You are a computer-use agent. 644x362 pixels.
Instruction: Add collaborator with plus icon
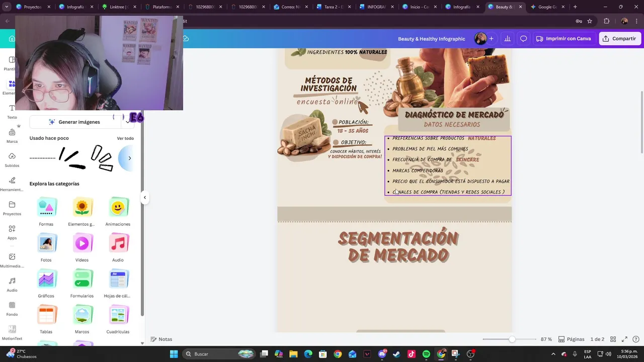[491, 39]
